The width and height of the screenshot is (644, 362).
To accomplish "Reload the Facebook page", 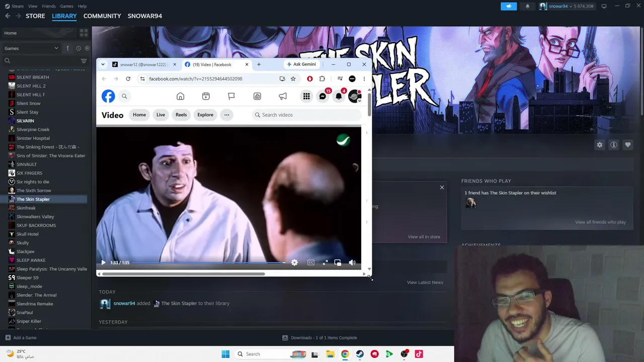I will [128, 78].
